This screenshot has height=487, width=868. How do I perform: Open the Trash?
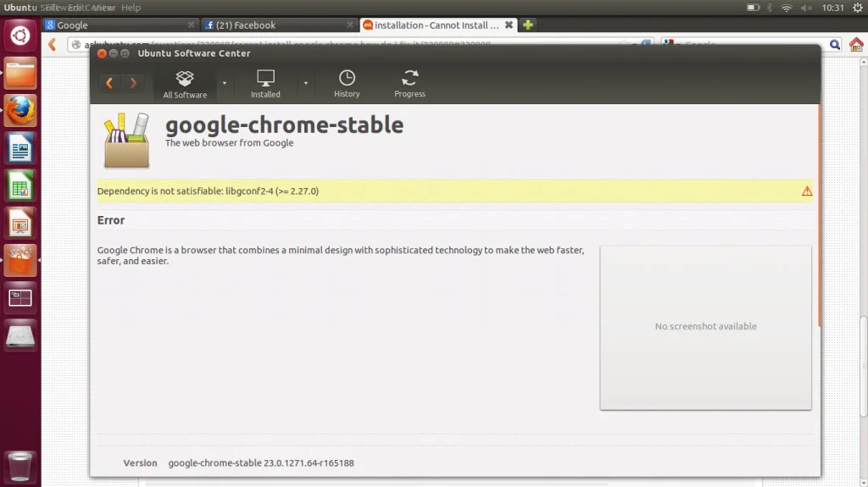click(x=20, y=466)
